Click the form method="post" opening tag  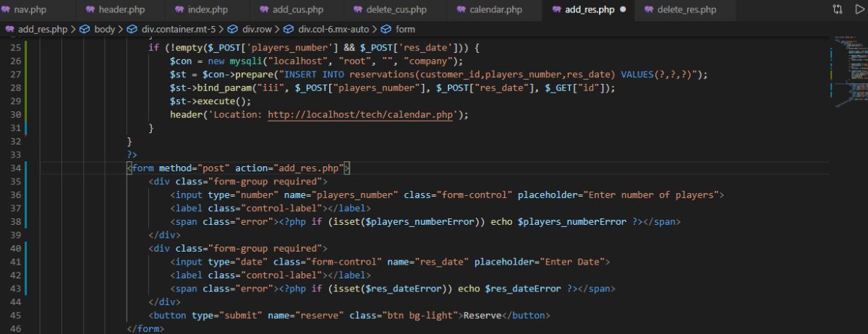click(239, 168)
